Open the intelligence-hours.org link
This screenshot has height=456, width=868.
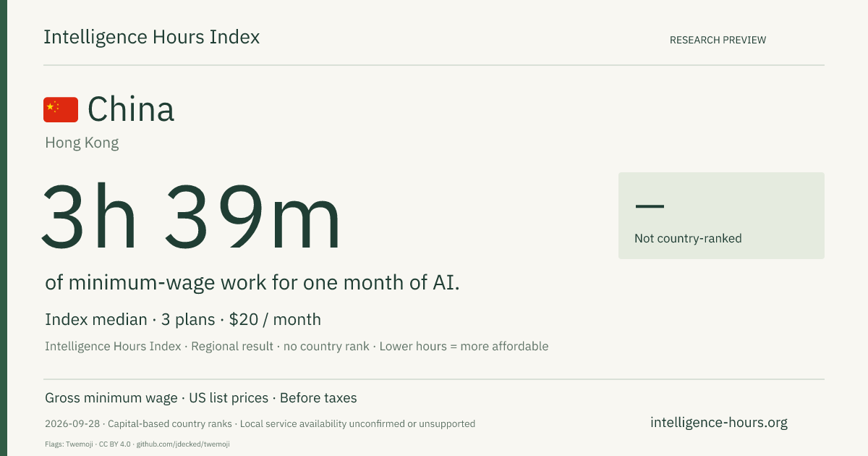coord(719,423)
